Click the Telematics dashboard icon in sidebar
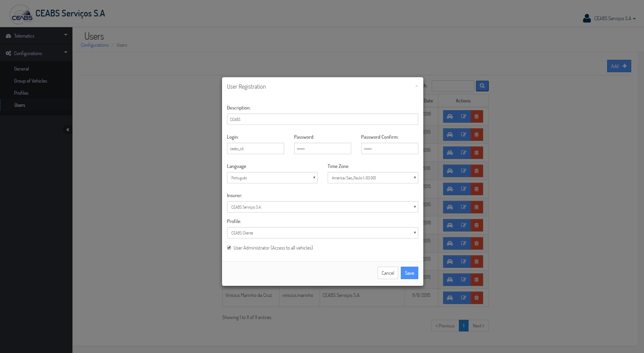Screen dimensions: 644x353 (x=8, y=36)
